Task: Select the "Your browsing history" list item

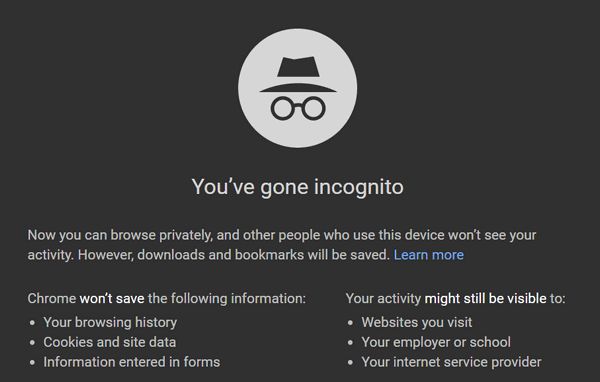Action: click(110, 322)
